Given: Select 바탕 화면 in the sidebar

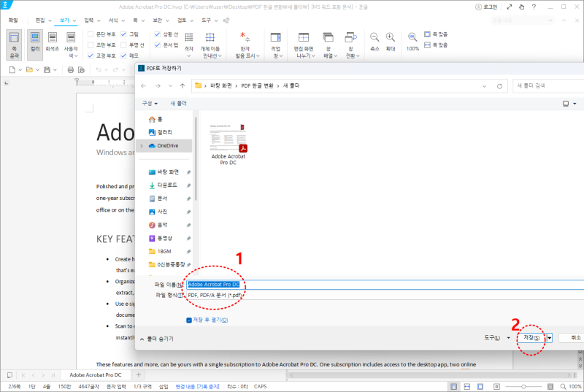Looking at the screenshot, I should coord(168,172).
